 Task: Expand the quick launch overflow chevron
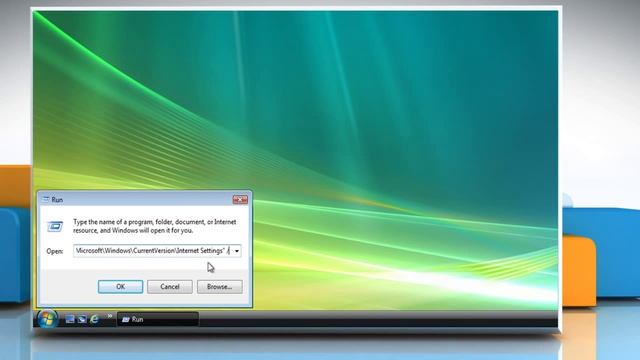(x=110, y=316)
